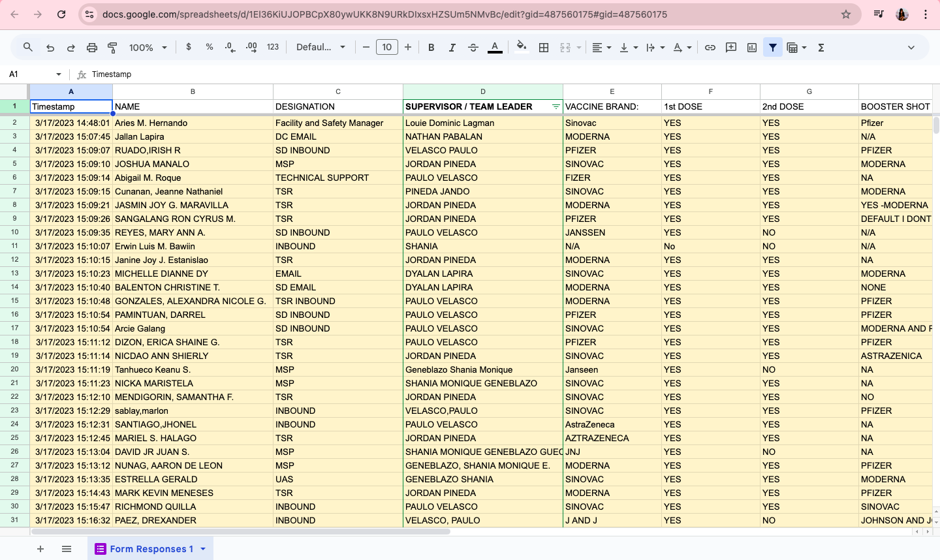Toggle bold formatting
Screen dimensions: 940x560
pyautogui.click(x=431, y=47)
